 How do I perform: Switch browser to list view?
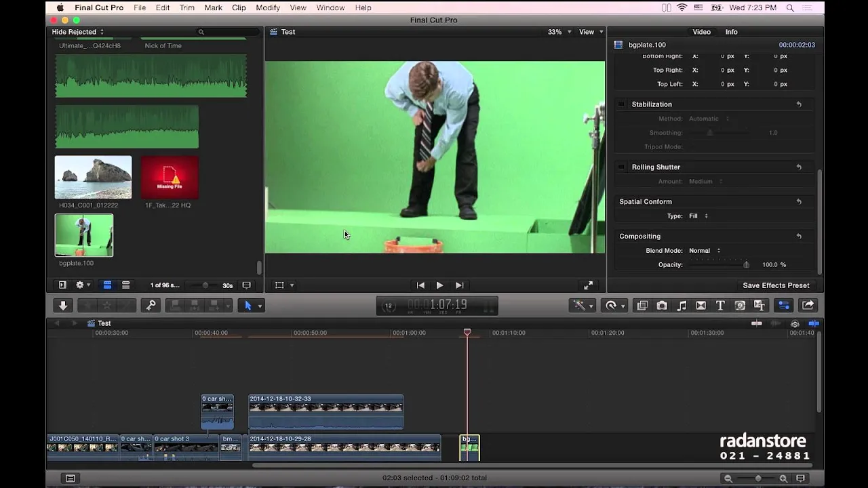125,285
